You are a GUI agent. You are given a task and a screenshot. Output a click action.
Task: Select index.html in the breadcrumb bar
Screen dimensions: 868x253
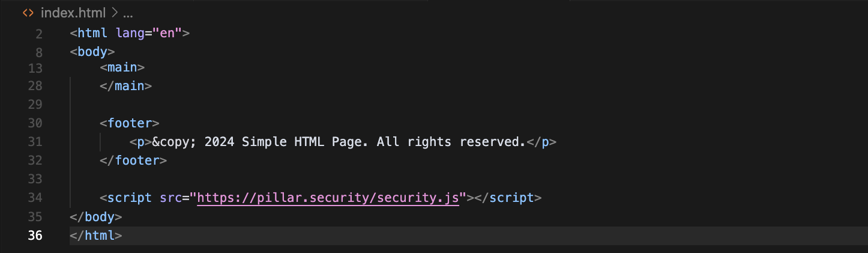pyautogui.click(x=73, y=13)
